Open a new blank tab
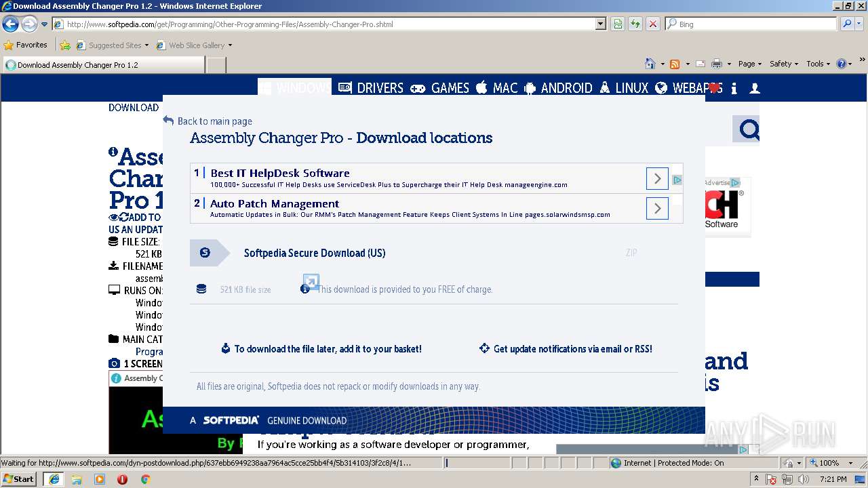 [216, 65]
